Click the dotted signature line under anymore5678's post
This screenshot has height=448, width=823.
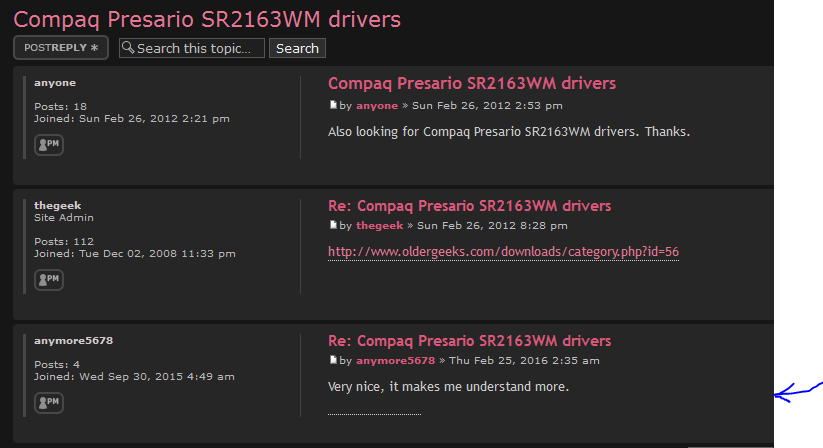tap(374, 414)
